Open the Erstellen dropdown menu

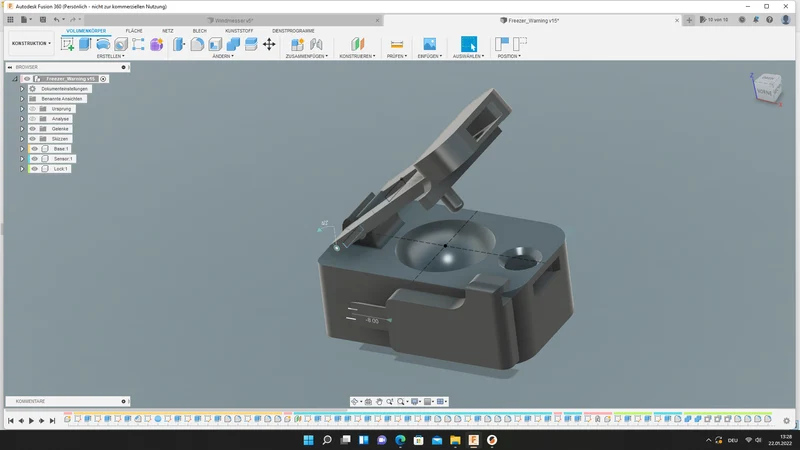111,56
